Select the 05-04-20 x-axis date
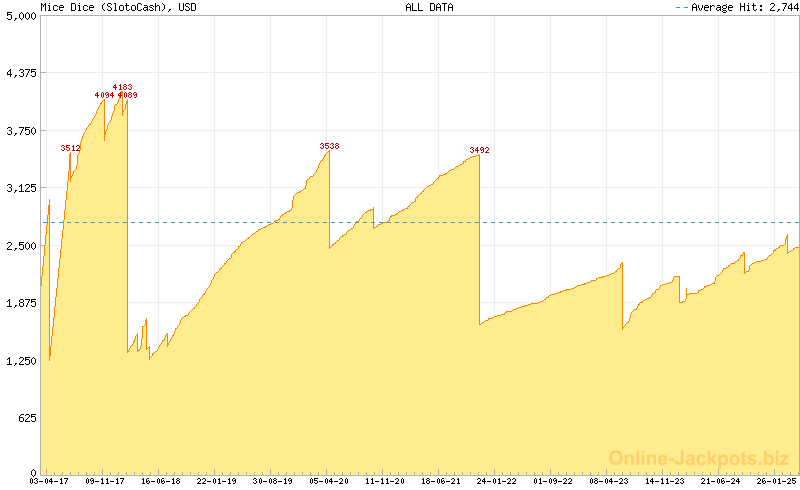 click(x=329, y=481)
